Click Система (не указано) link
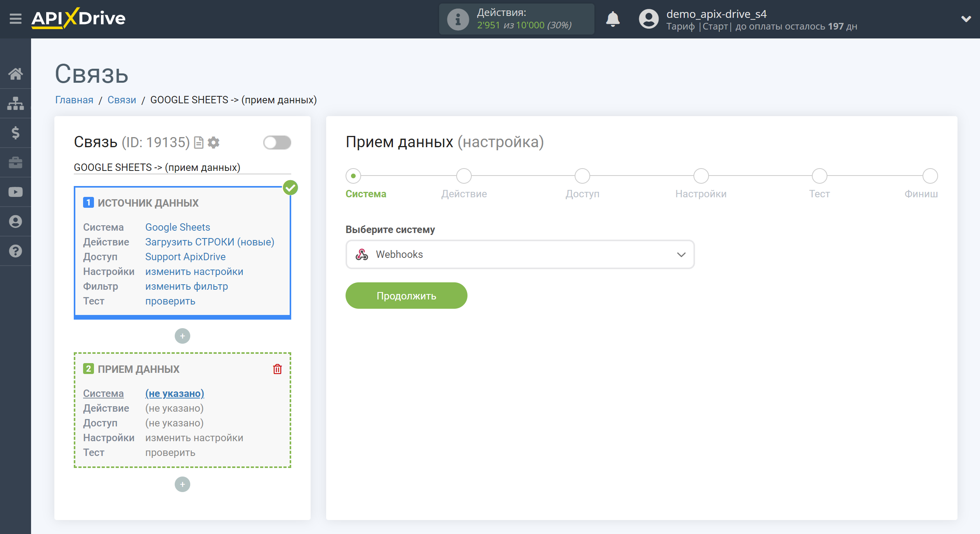Screen dimensions: 980x534 [174, 393]
